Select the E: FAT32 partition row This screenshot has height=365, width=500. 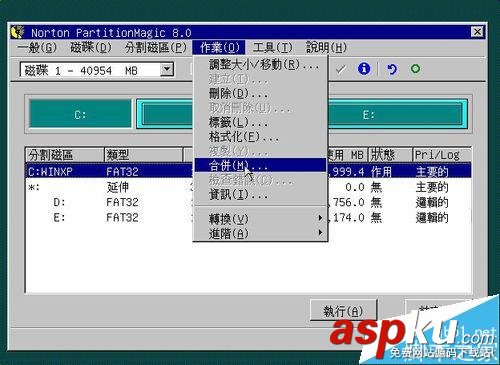click(248, 217)
